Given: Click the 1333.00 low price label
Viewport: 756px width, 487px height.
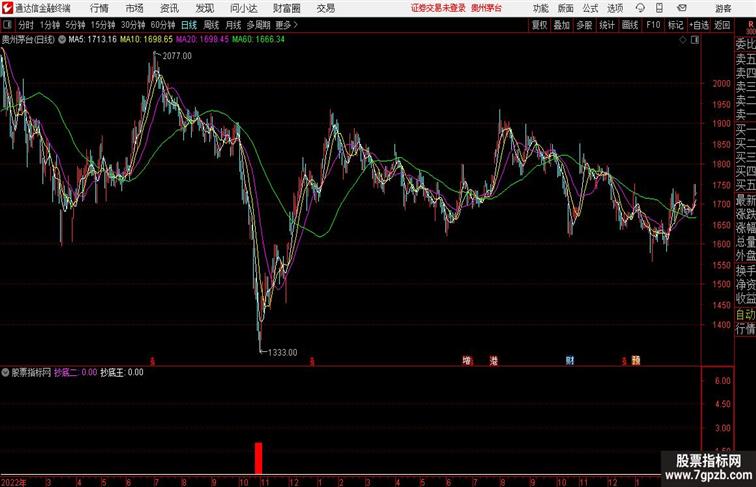Looking at the screenshot, I should coord(283,352).
